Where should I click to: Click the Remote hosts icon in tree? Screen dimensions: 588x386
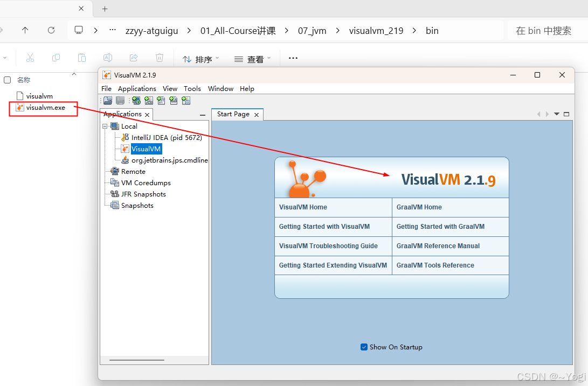point(115,171)
